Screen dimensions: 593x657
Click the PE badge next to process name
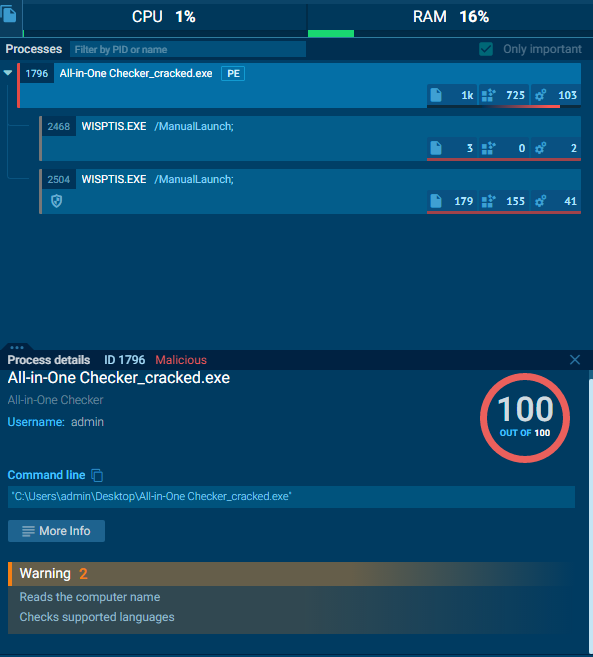click(233, 74)
